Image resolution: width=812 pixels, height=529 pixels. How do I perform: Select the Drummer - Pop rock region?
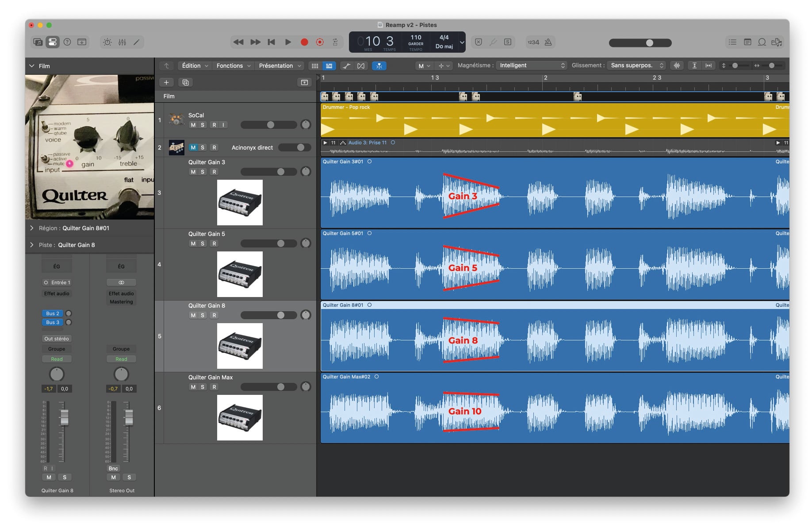click(x=555, y=120)
